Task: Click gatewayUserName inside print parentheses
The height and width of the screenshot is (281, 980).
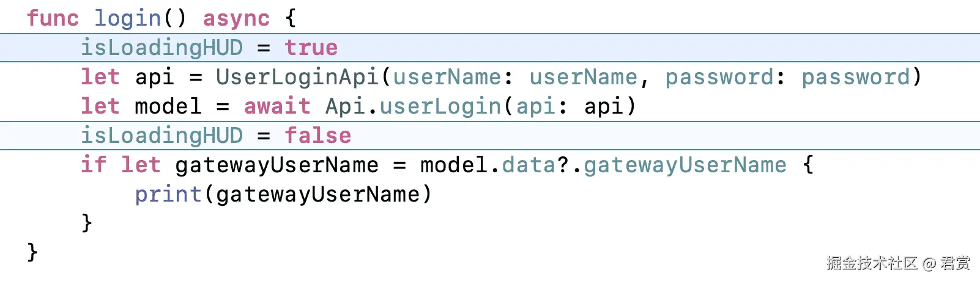Action: tap(318, 194)
